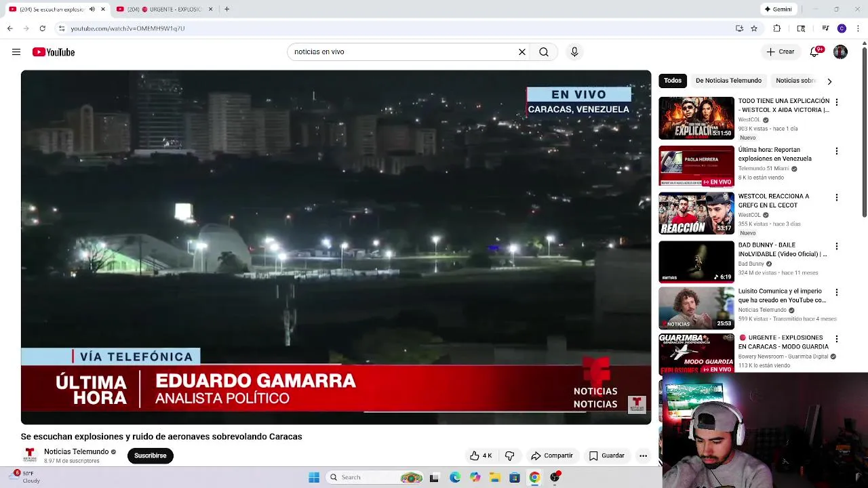Open options for 'Luisito Comunica y el imperio' video

coord(837,292)
